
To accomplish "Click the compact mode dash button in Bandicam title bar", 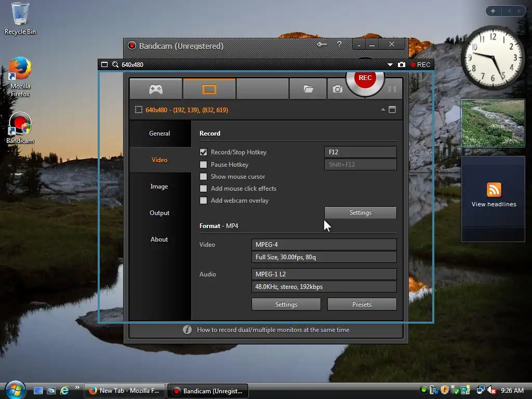I will pyautogui.click(x=359, y=45).
